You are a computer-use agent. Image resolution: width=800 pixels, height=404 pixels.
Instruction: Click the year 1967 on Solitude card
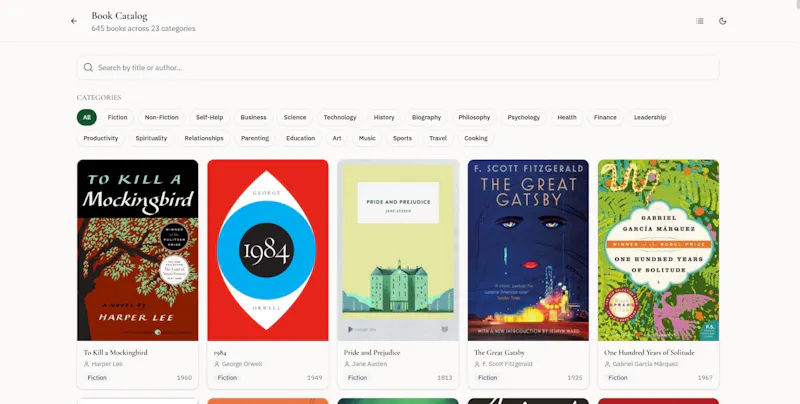(705, 378)
